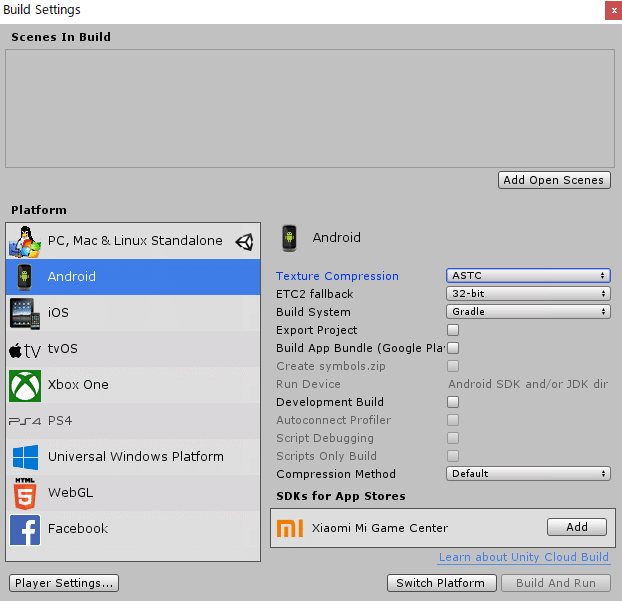Click the Android icon in the settings header
The width and height of the screenshot is (622, 601).
coord(289,238)
